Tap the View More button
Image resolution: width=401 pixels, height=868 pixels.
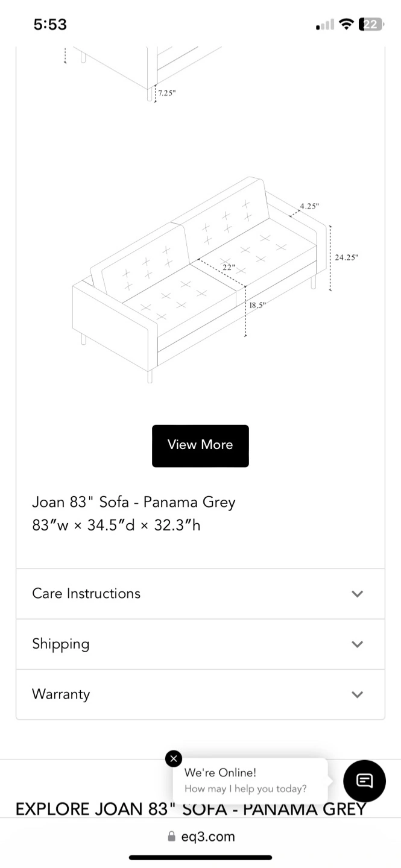[x=200, y=446]
